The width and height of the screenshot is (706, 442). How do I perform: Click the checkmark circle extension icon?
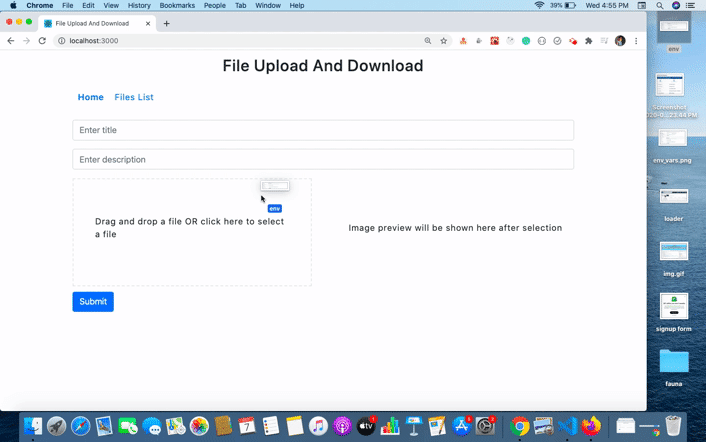557,41
